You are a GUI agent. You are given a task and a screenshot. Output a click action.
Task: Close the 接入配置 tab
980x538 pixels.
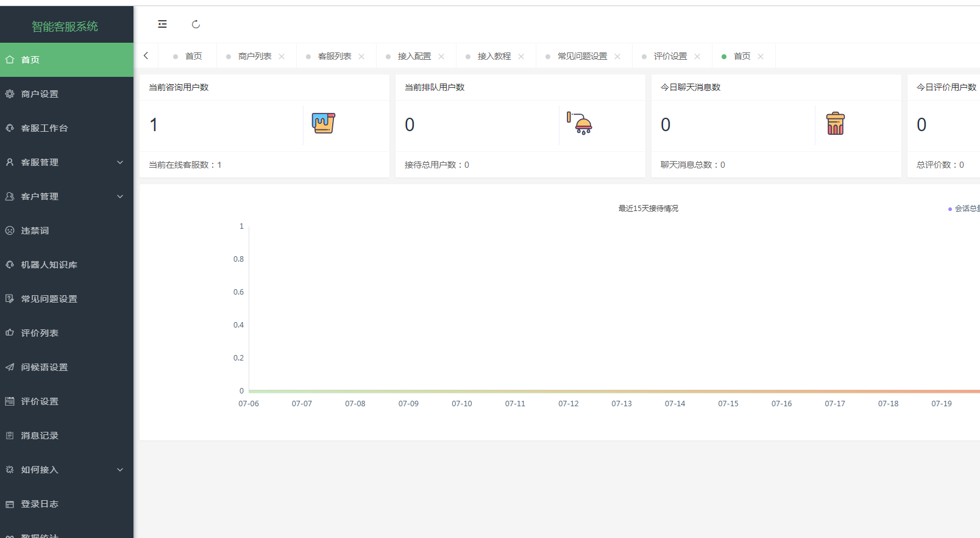pyautogui.click(x=441, y=56)
